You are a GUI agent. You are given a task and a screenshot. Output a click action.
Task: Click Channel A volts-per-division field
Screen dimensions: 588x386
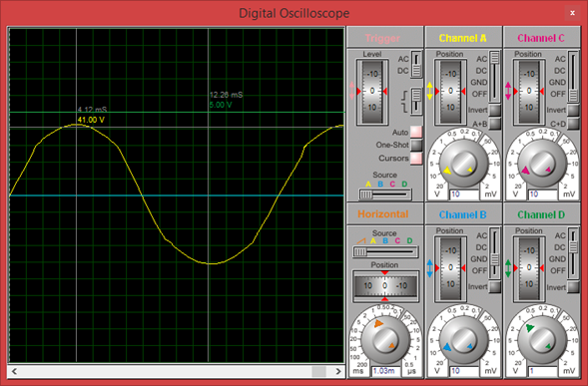(x=464, y=194)
